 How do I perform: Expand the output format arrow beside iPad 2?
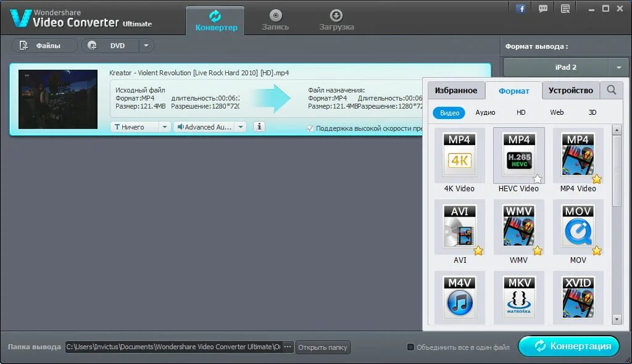click(x=618, y=67)
